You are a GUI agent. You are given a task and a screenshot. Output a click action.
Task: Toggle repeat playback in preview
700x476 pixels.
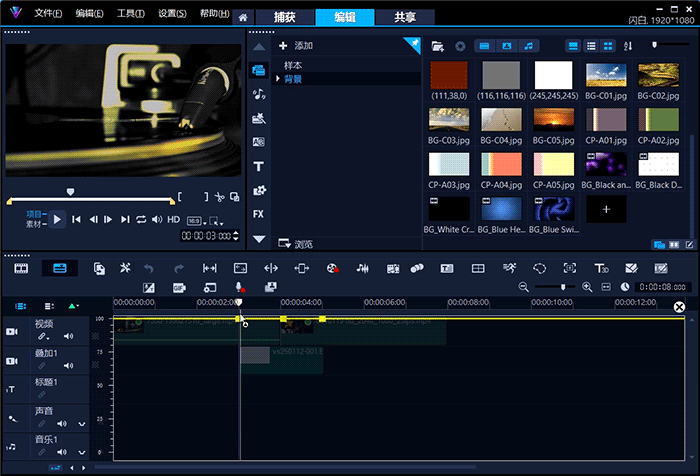tap(141, 219)
